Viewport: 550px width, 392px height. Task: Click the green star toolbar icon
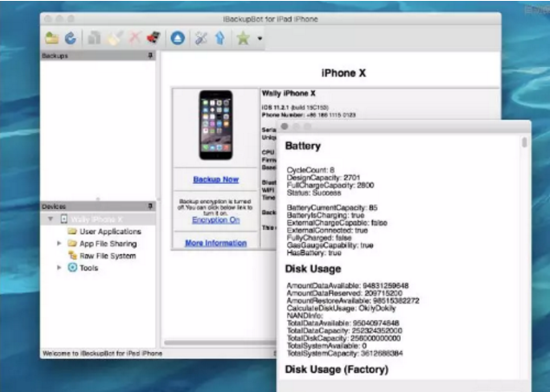pos(243,38)
